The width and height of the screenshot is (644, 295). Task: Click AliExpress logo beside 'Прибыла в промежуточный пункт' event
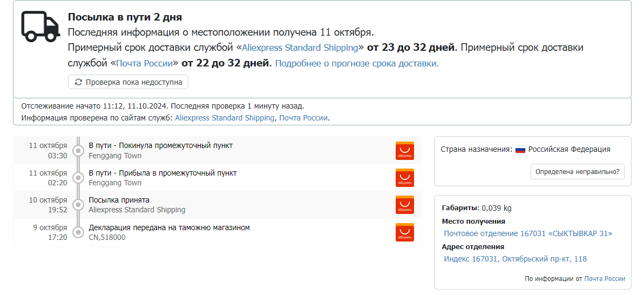404,178
